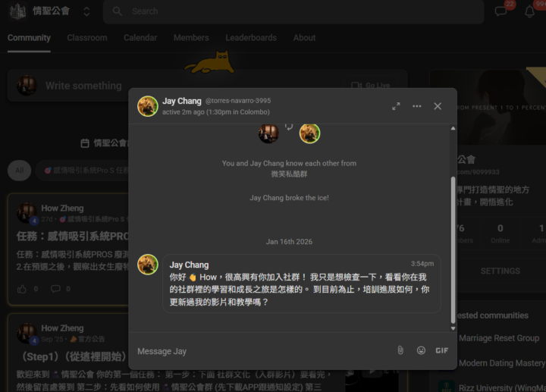Focus the Search field in the header

coord(293,11)
